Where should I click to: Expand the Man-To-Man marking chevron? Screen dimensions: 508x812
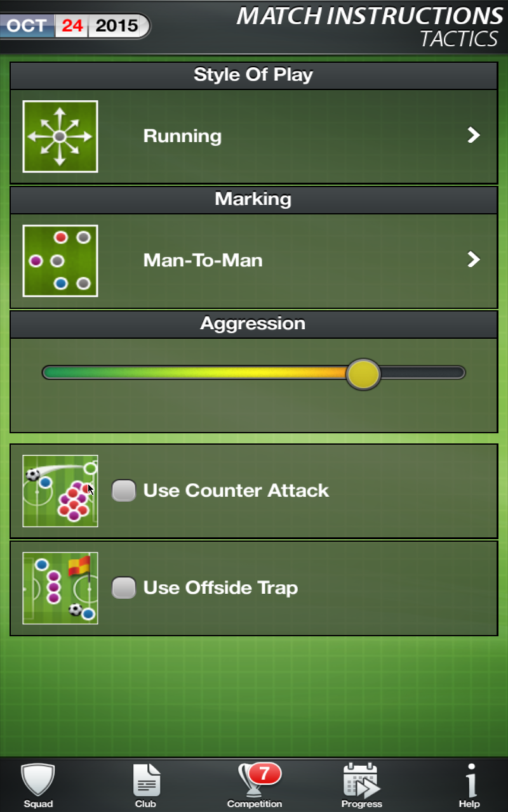pos(474,259)
